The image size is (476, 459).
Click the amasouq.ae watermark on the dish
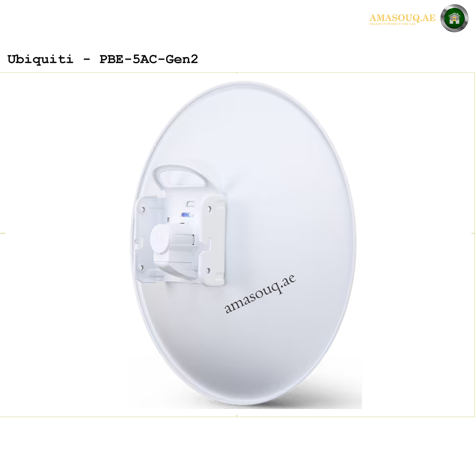[260, 294]
